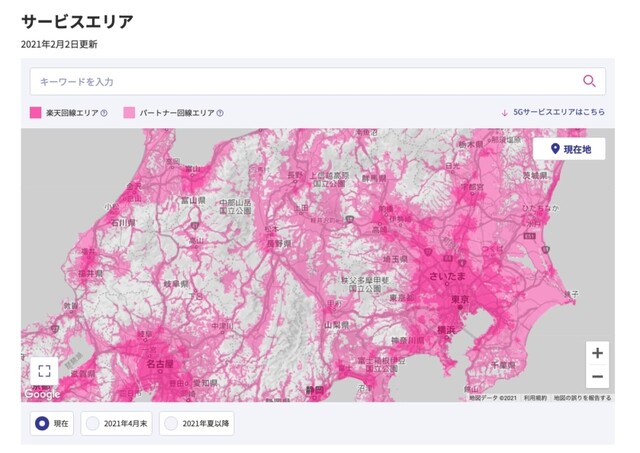Click the map zoom in plus button
This screenshot has height=453, width=640.
tap(597, 353)
